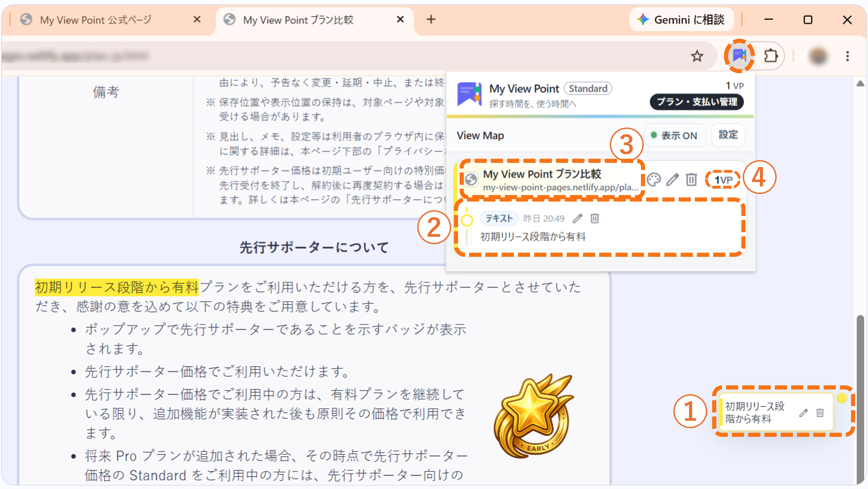This screenshot has width=868, height=489.
Task: Delete the floating sticky note on page
Action: [x=820, y=413]
